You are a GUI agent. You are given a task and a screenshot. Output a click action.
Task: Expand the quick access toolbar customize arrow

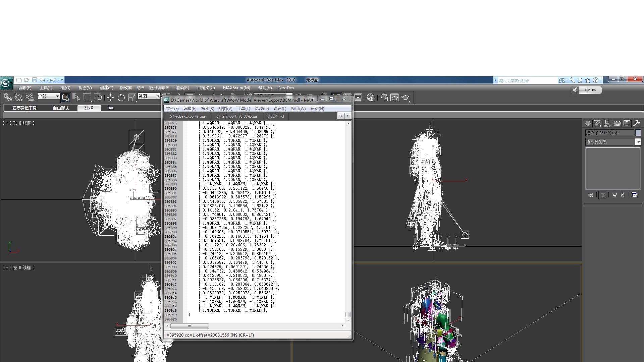click(x=62, y=80)
